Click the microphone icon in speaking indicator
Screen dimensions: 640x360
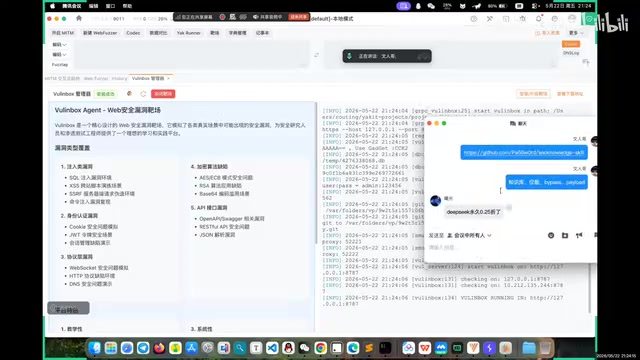349,56
